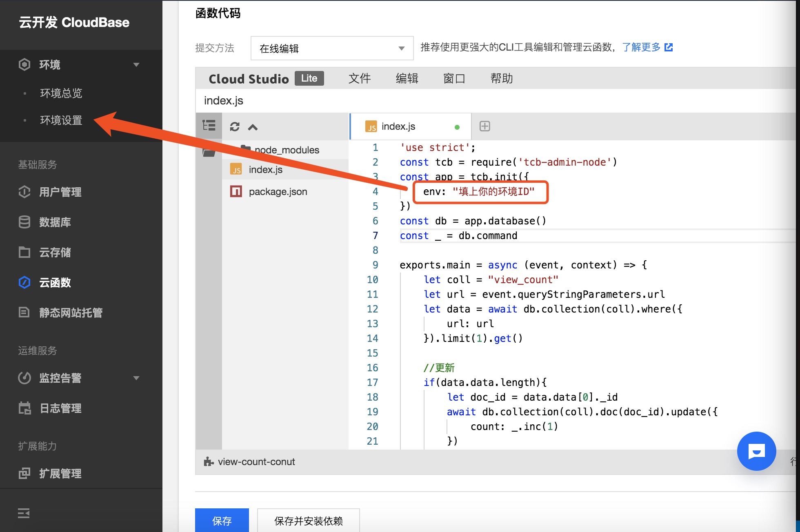
Task: Collapse file tree with up chevron
Action: click(x=253, y=127)
